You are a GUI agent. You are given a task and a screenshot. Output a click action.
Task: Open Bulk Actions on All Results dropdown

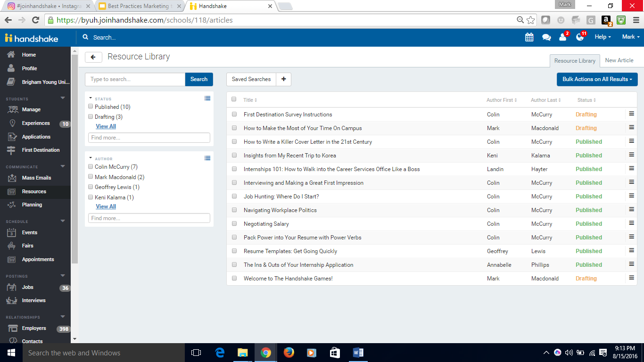point(597,79)
